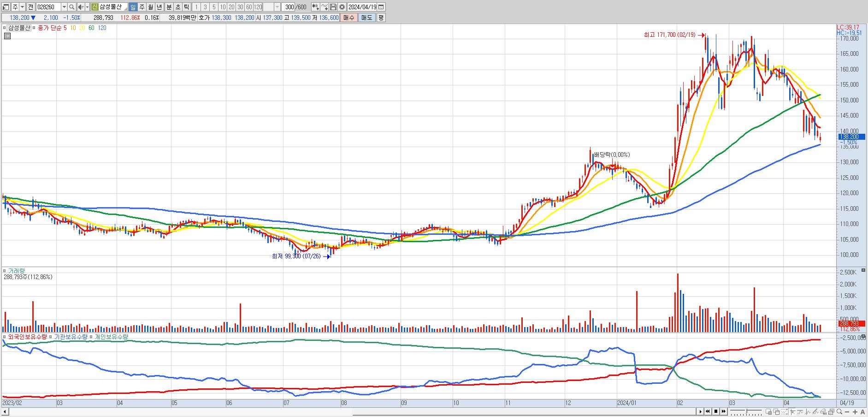The height and width of the screenshot is (417, 868).
Task: Open stock search with magnifier icon
Action: [72, 7]
